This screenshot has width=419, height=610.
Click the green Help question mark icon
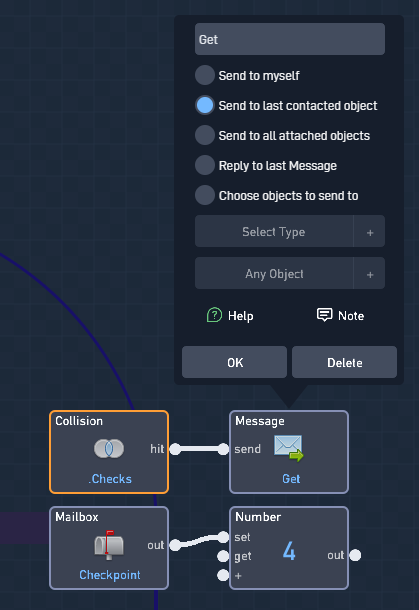pos(214,315)
